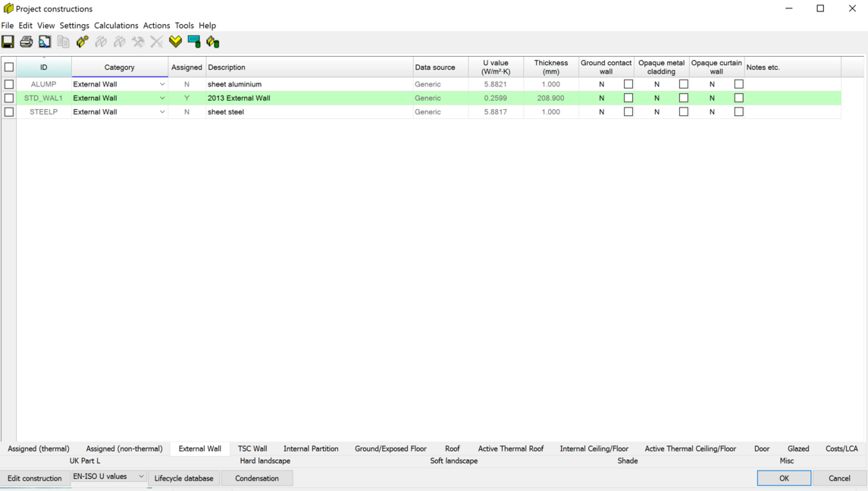
Task: Click the Print icon
Action: (27, 42)
